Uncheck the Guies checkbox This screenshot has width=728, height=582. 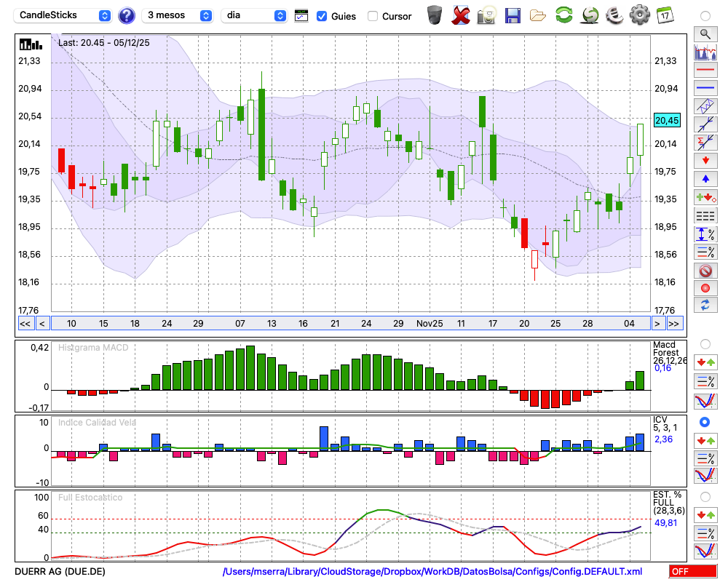click(322, 16)
